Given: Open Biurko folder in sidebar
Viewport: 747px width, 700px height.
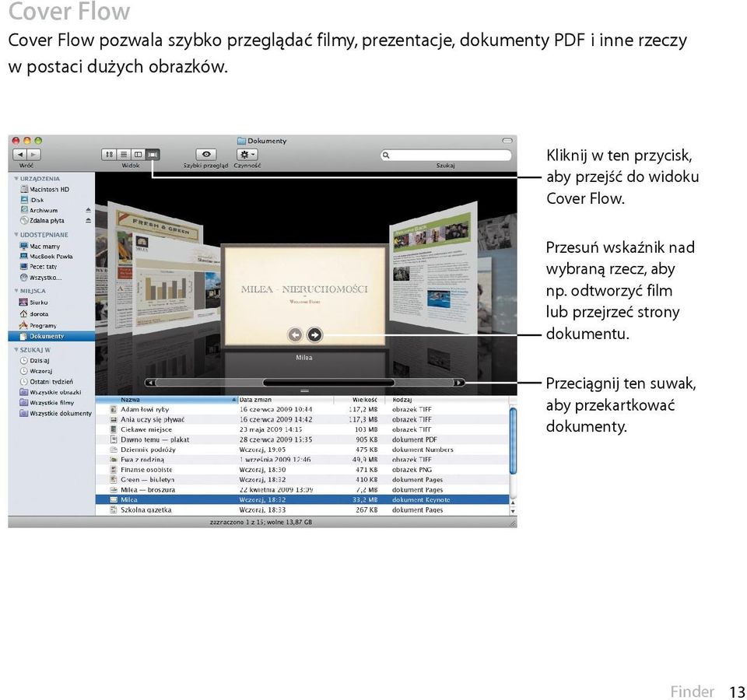Looking at the screenshot, I should coord(33,303).
